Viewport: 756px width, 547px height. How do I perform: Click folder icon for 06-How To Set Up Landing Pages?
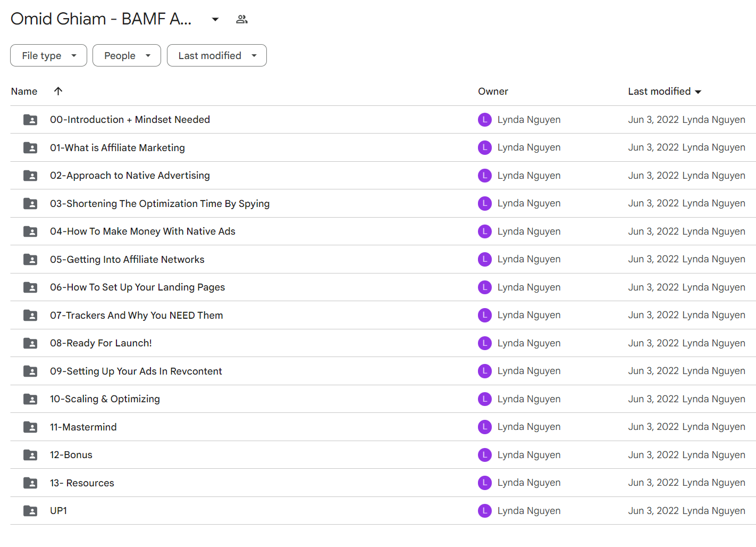pyautogui.click(x=30, y=287)
